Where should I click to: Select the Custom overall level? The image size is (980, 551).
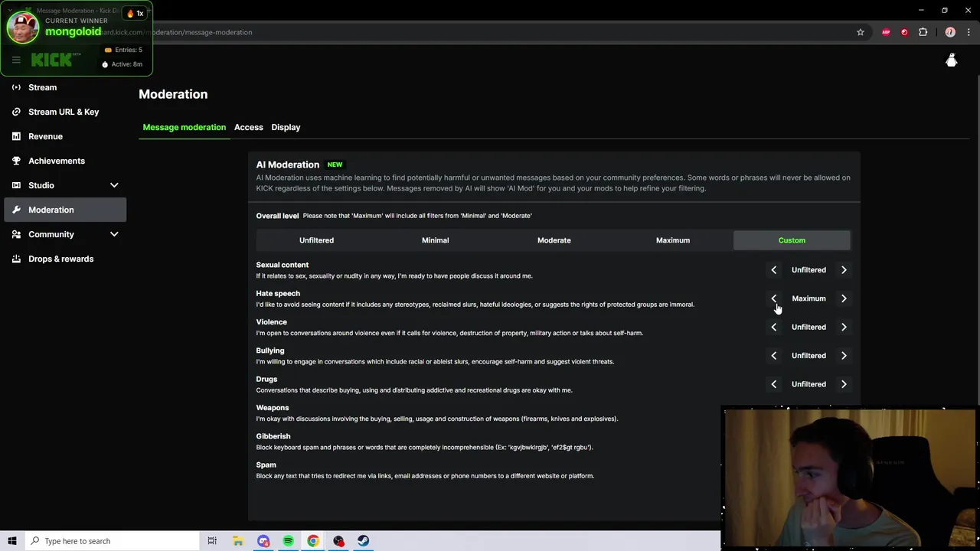[792, 240]
